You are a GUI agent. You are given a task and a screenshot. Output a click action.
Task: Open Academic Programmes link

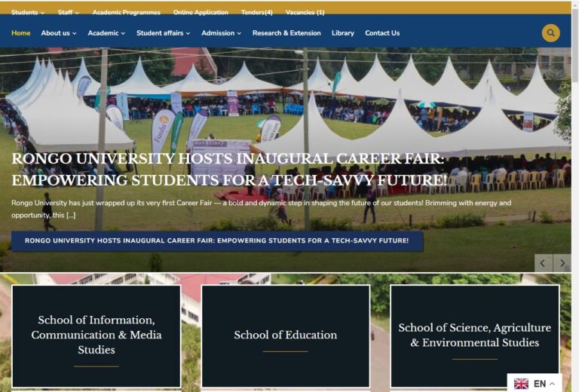click(127, 12)
